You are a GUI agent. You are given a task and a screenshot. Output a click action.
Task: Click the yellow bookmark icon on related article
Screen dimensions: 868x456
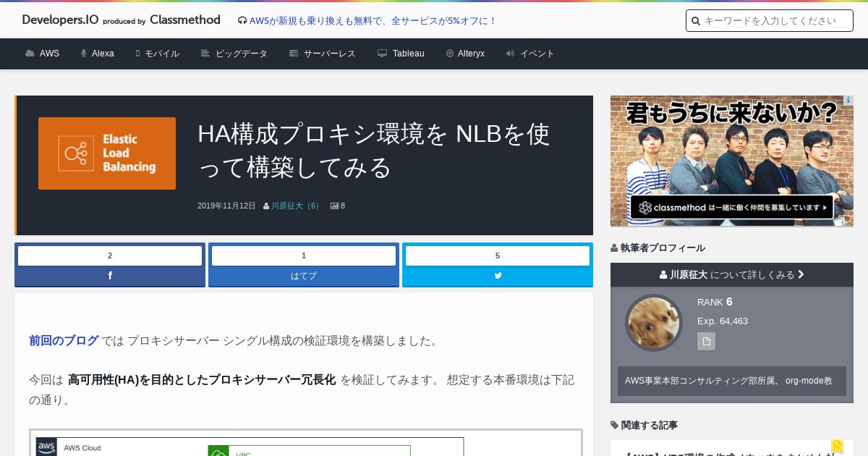838,447
